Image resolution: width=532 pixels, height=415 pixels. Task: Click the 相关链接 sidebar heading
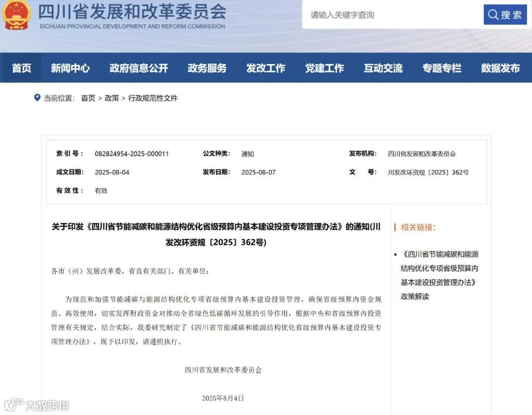pos(418,227)
